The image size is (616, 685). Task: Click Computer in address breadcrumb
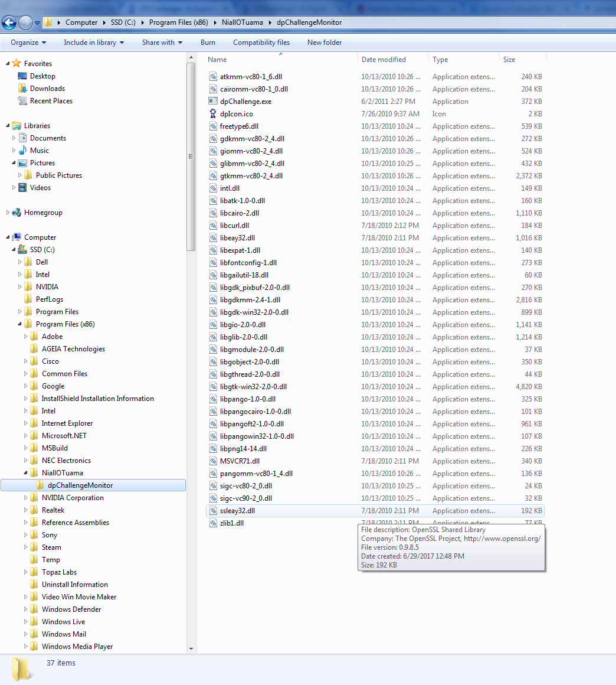coord(81,22)
